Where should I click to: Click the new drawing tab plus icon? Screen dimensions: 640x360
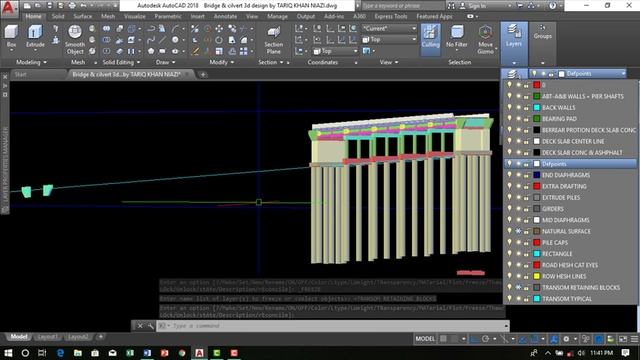tap(202, 74)
